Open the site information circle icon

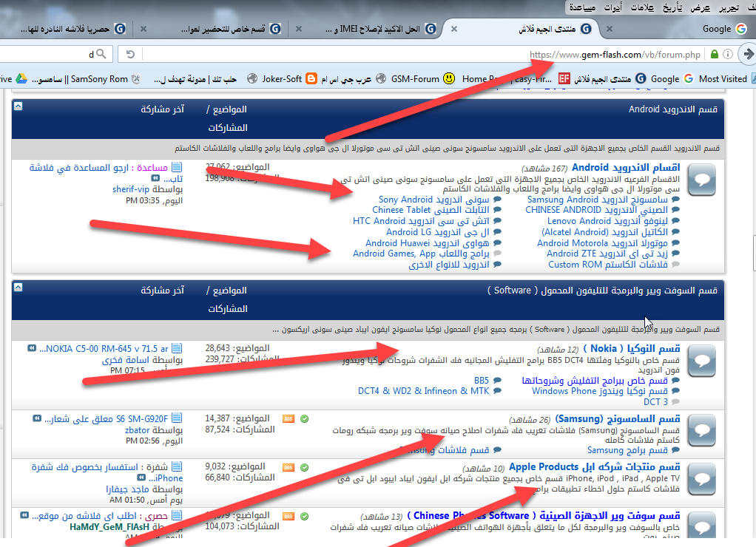tap(728, 54)
